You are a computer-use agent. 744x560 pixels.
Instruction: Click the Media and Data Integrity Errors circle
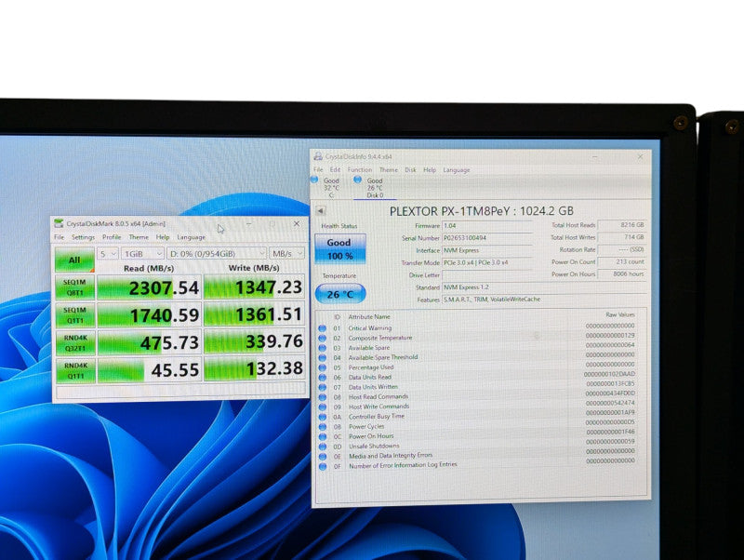point(322,456)
